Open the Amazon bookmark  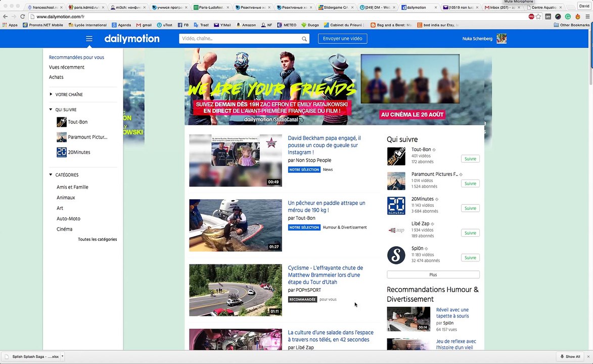(246, 25)
